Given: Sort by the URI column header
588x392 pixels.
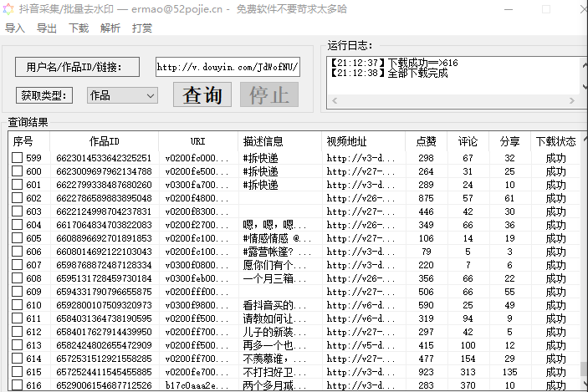Looking at the screenshot, I should (198, 141).
